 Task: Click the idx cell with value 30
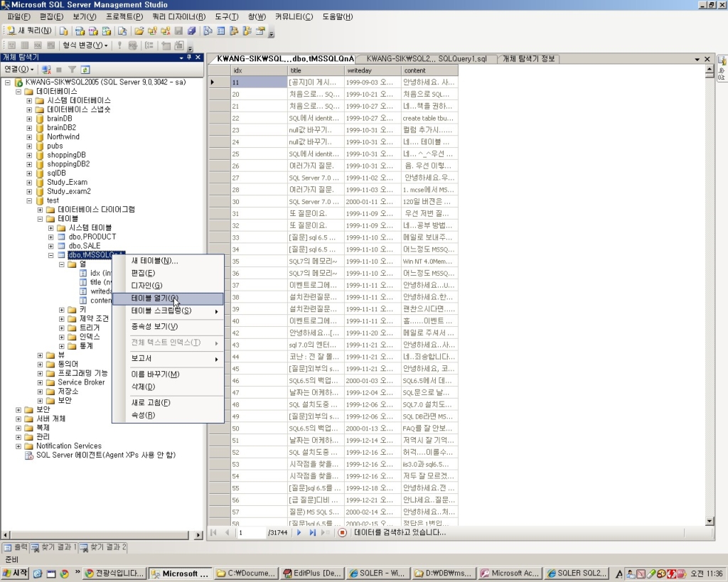(x=259, y=202)
